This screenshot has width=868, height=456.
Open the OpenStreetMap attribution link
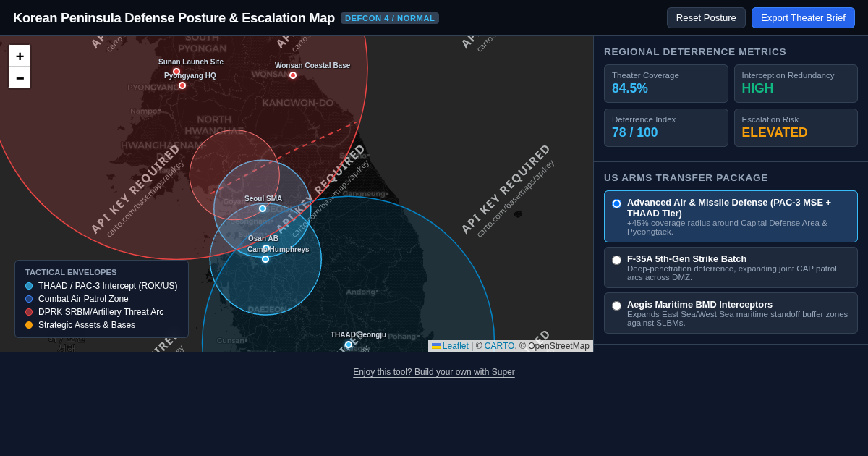coord(558,346)
